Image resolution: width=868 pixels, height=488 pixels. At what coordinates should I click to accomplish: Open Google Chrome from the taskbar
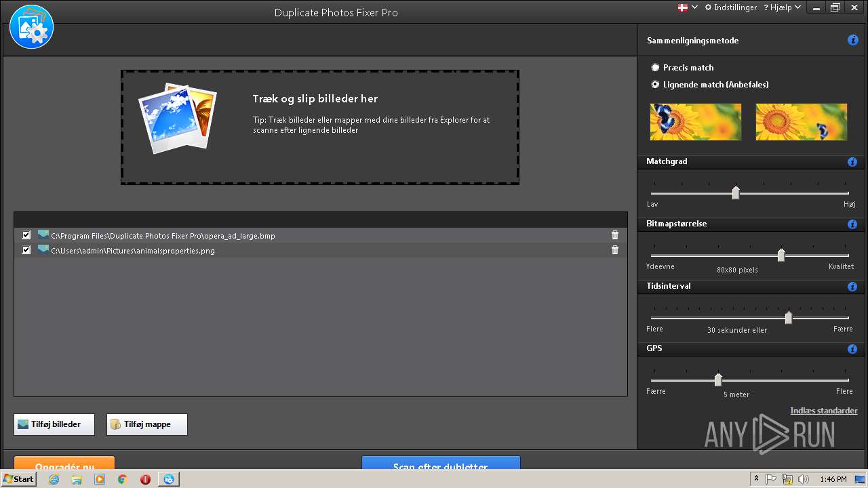coord(123,479)
